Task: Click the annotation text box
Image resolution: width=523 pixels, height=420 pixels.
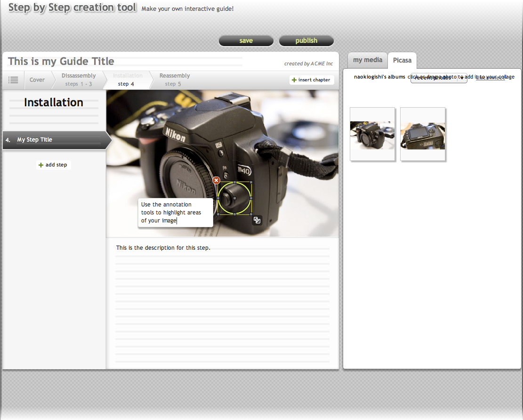Action: click(176, 213)
